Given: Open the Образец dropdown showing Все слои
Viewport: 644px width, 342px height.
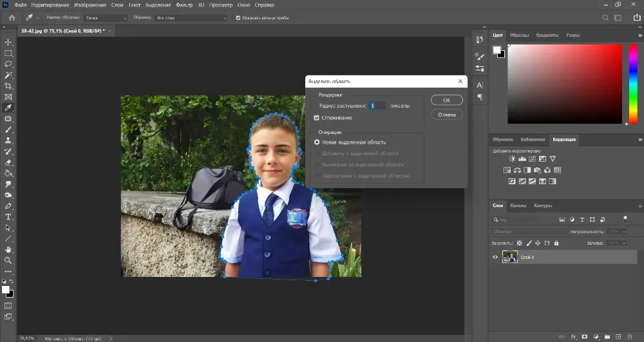Looking at the screenshot, I should coord(191,18).
